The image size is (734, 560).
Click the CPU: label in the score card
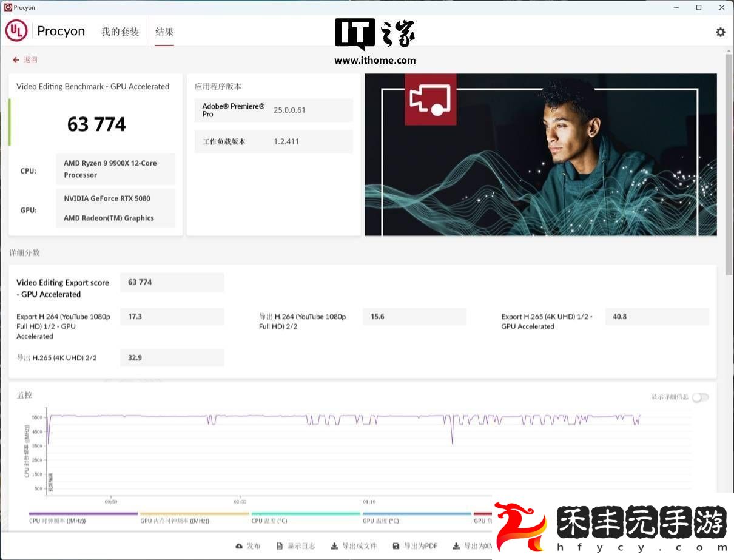(x=29, y=171)
